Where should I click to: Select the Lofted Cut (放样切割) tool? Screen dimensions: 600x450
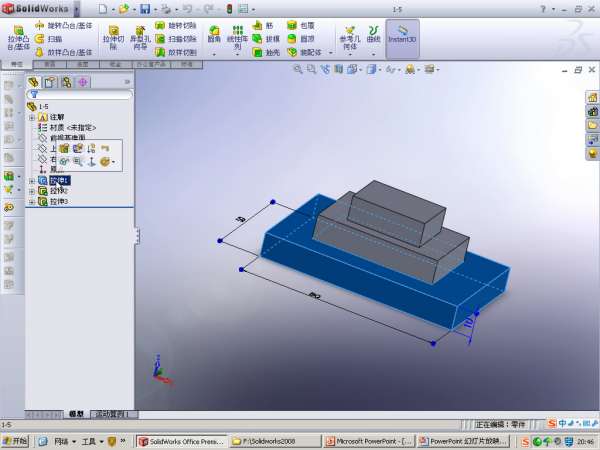pos(176,52)
